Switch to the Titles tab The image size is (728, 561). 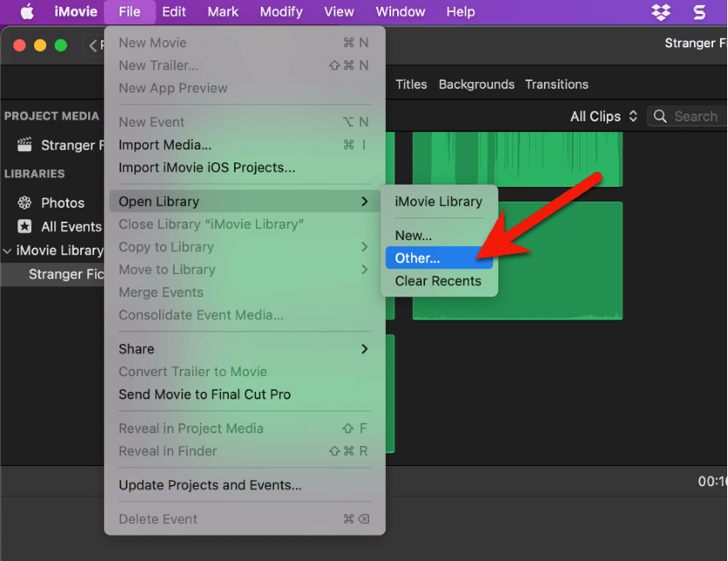pyautogui.click(x=411, y=85)
